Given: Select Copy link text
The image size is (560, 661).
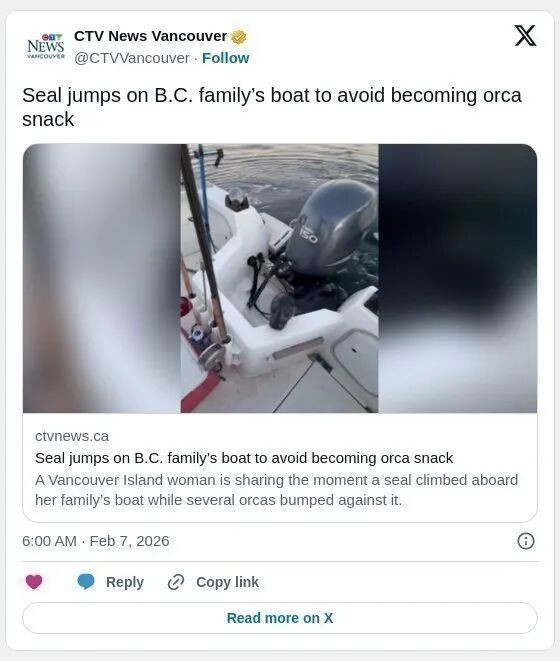Looking at the screenshot, I should pyautogui.click(x=227, y=582).
